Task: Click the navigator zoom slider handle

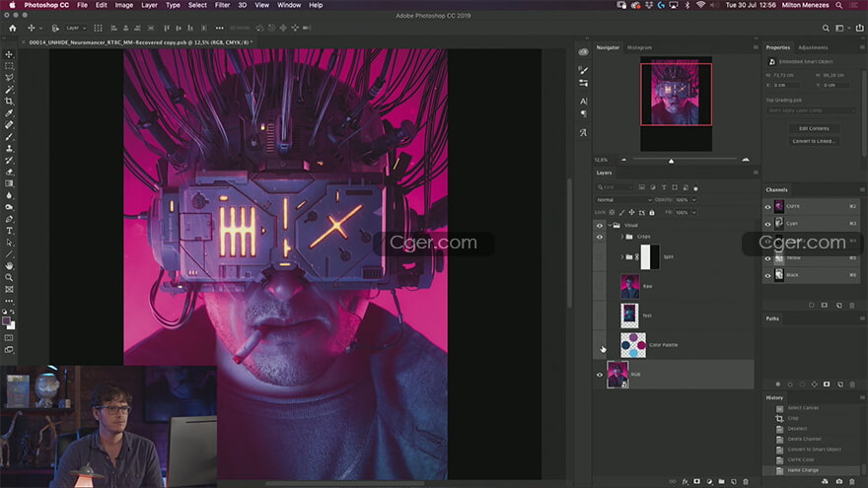Action: (671, 161)
